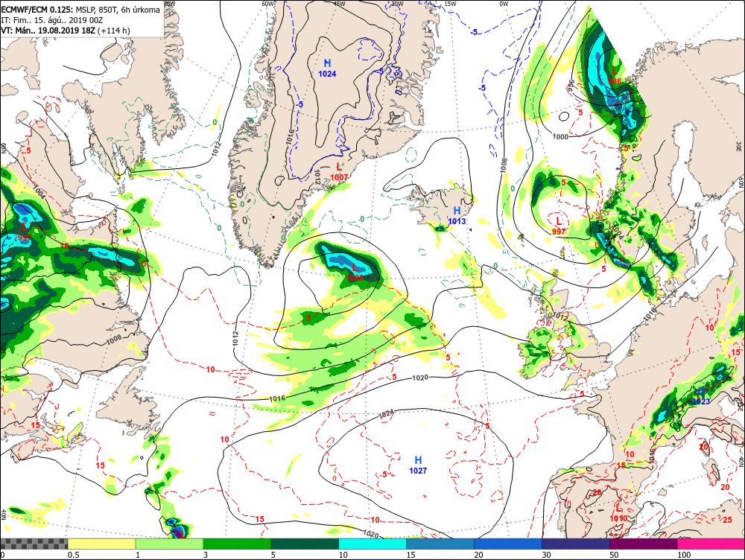Screen dimensions: 745x560
Task: Click the '1000' isobar label in Norwegian Sea
Action: [x=560, y=137]
